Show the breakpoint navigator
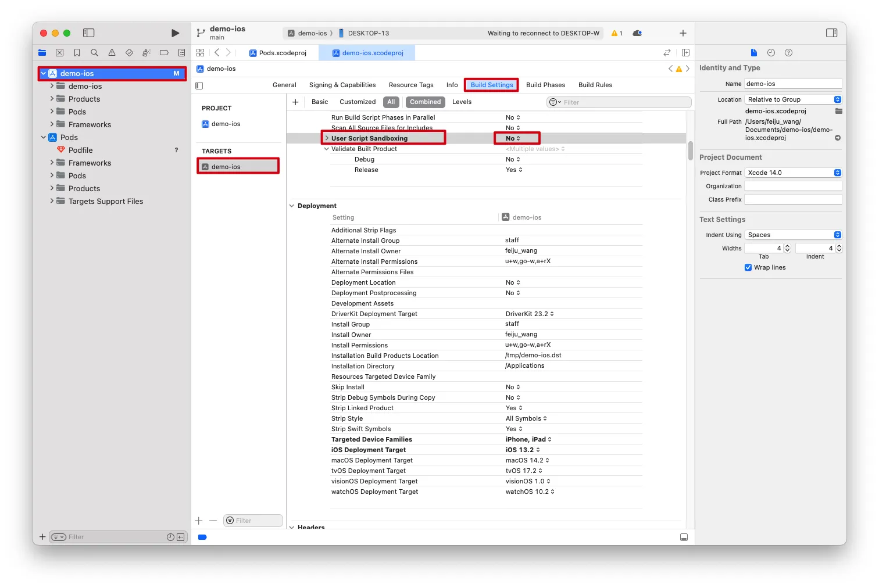Image resolution: width=879 pixels, height=588 pixels. click(x=164, y=53)
